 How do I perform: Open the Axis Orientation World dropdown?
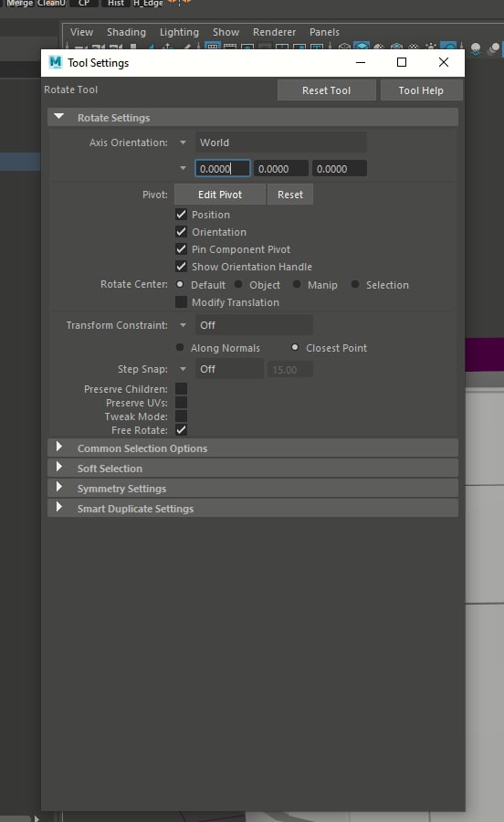281,142
